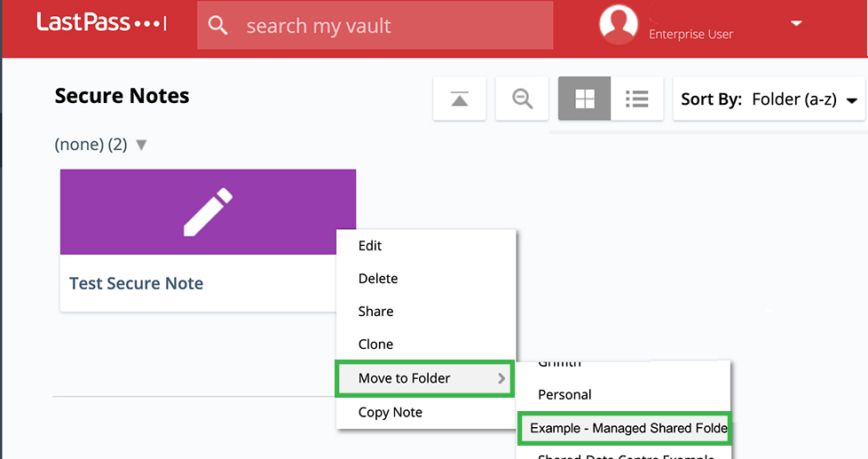The image size is (868, 459).
Task: Open the account dropdown arrow
Action: coord(796,24)
